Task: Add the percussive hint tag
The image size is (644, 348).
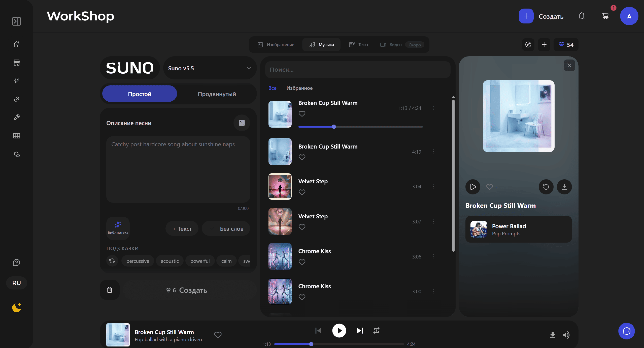Action: tap(138, 261)
